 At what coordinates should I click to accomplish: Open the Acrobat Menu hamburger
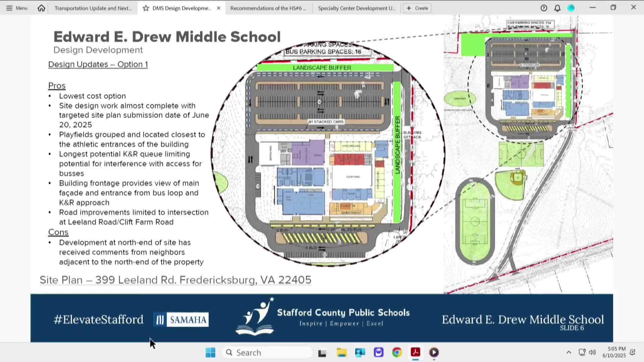click(16, 8)
